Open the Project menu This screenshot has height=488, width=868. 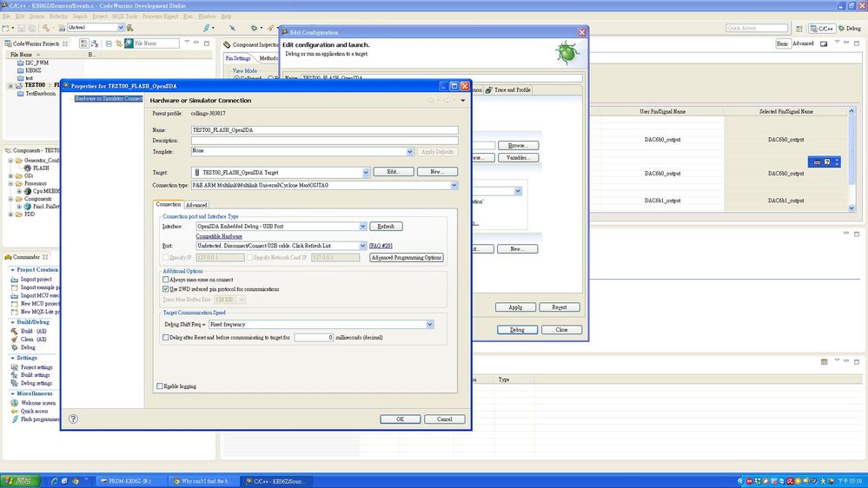[x=100, y=16]
